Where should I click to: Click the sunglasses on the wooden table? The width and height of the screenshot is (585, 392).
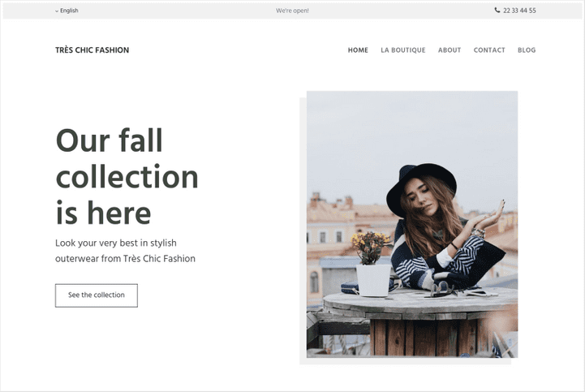point(442,289)
